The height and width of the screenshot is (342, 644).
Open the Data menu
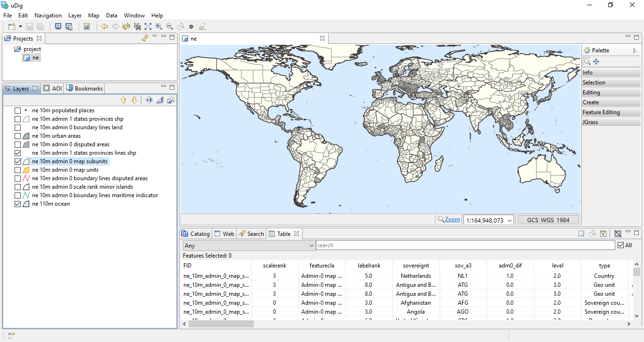click(x=112, y=16)
